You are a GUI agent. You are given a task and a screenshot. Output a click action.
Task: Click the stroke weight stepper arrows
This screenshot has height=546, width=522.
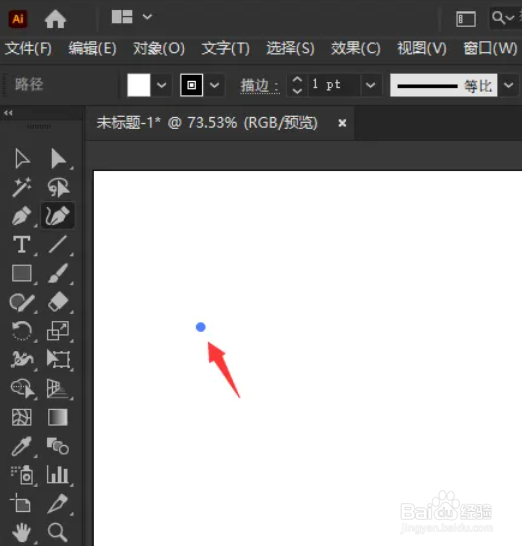click(x=297, y=85)
